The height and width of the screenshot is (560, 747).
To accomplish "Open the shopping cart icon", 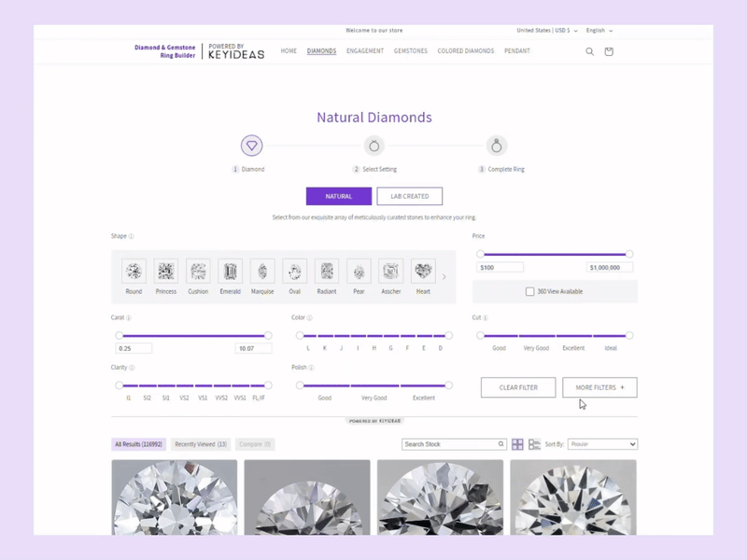I will tap(609, 51).
